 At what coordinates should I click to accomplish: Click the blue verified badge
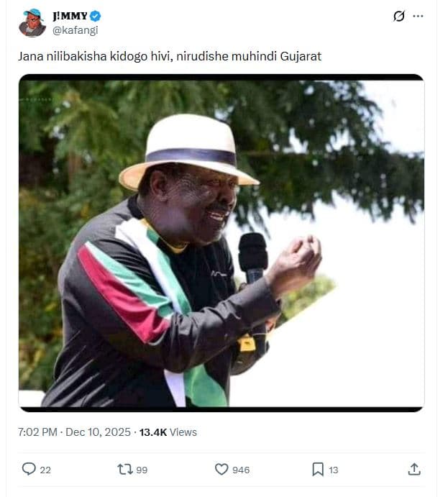coord(95,16)
